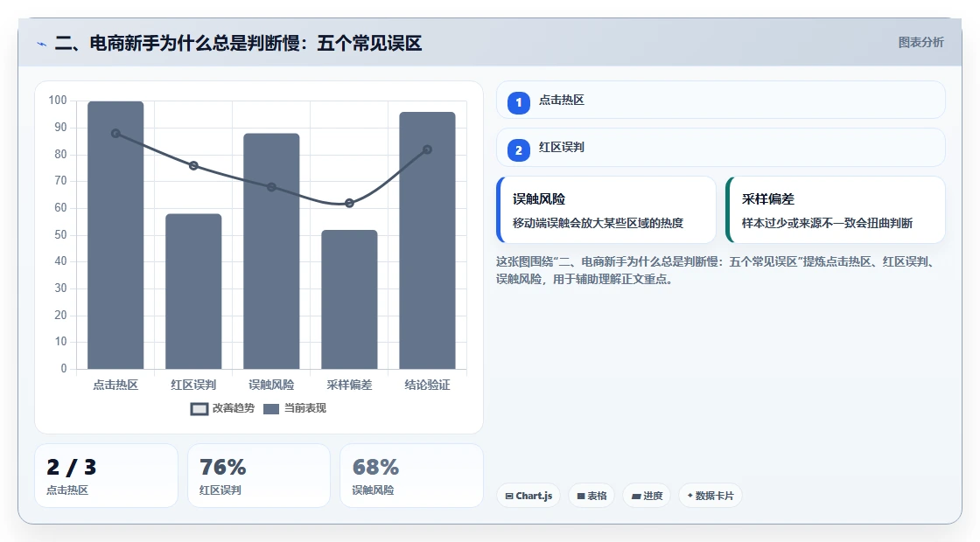Click the trend line point above 采样偏差
This screenshot has width=980, height=542.
(349, 203)
